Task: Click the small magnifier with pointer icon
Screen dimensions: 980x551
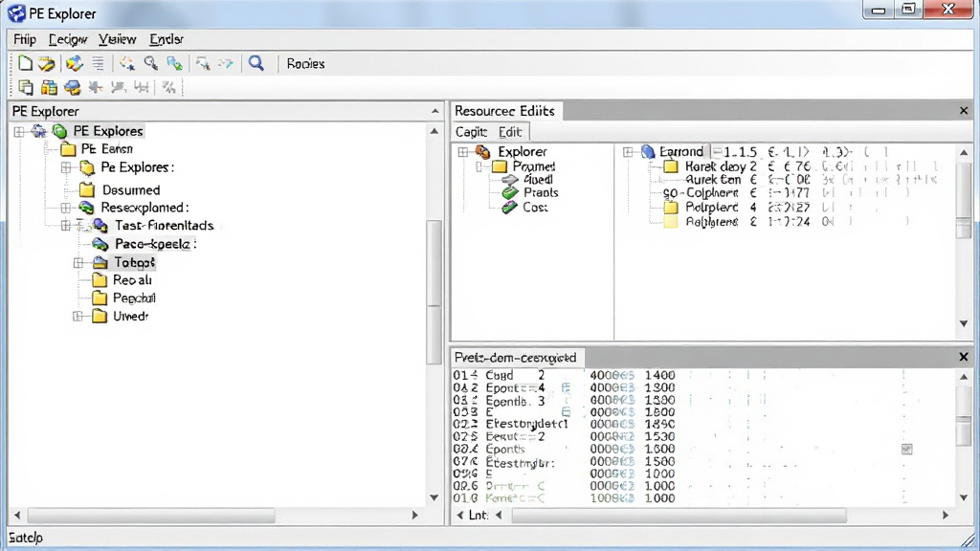Action: pos(150,63)
